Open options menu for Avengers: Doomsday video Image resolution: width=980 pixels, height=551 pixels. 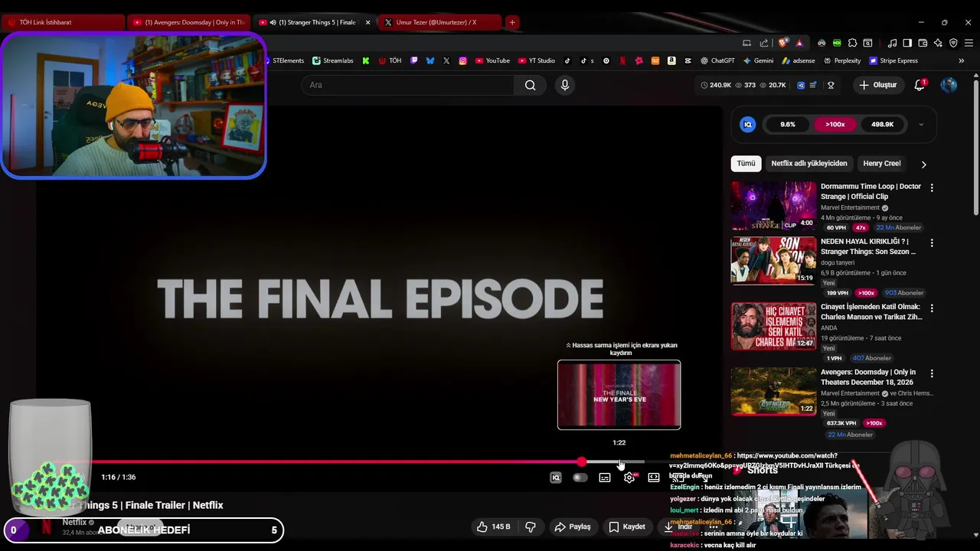coord(932,373)
